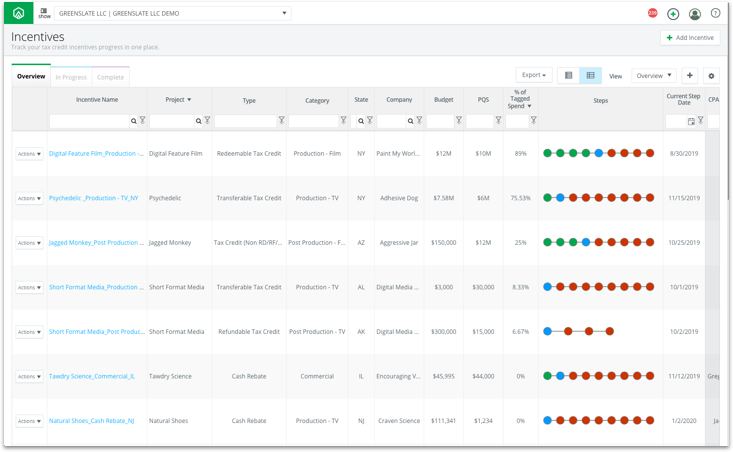Click into the Category filter field
Image resolution: width=733 pixels, height=452 pixels.
coord(314,121)
